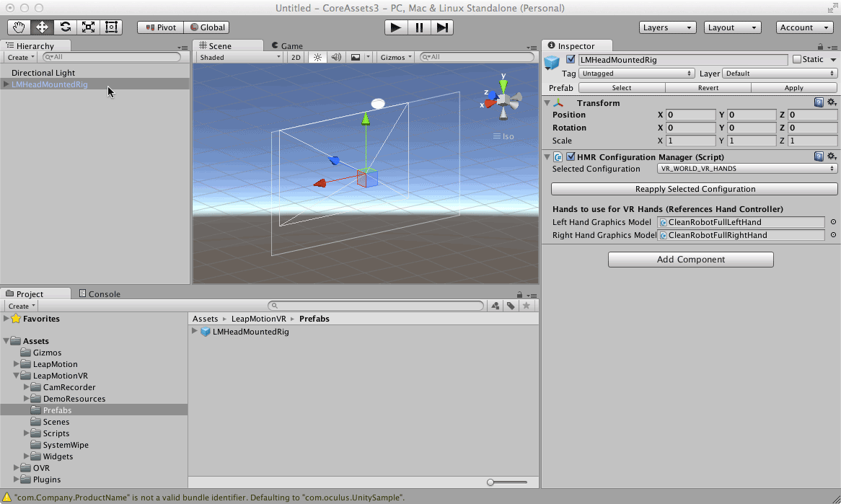Switch to the Inspector tab
Viewport: 841px width, 504px height.
pos(576,45)
